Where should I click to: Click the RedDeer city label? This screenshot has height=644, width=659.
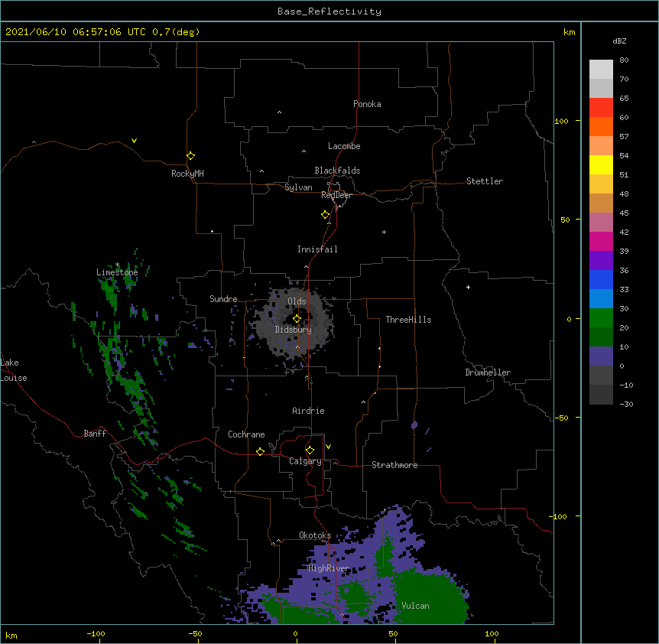pos(336,195)
